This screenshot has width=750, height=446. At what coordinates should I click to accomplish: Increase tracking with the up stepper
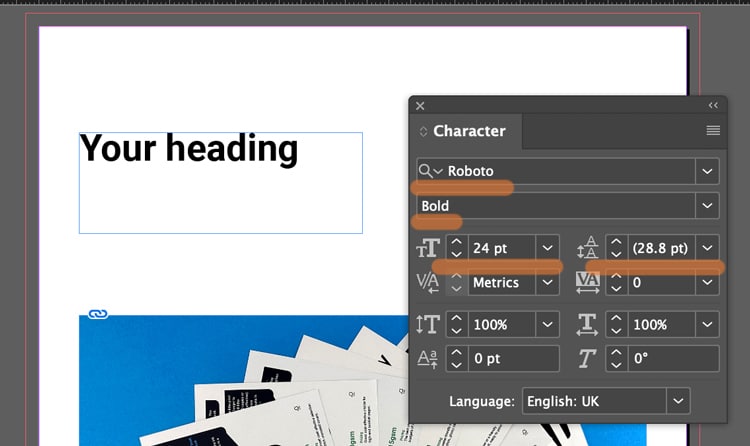616,277
